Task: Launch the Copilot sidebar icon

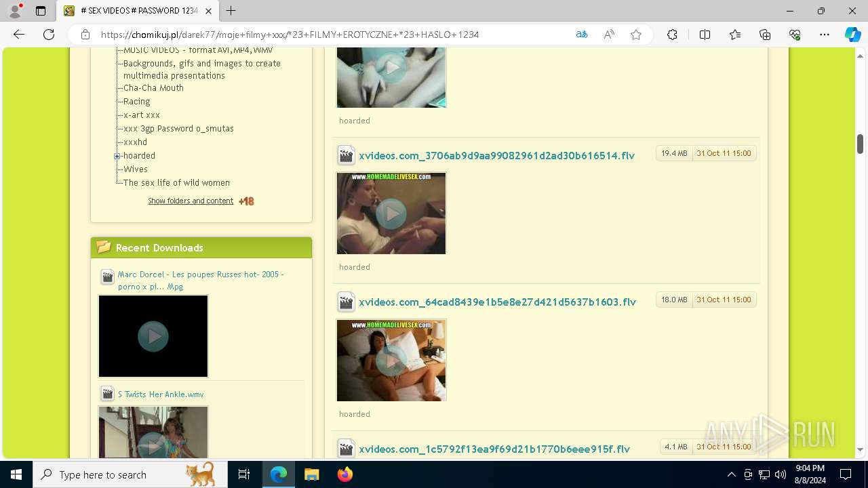Action: pos(852,35)
